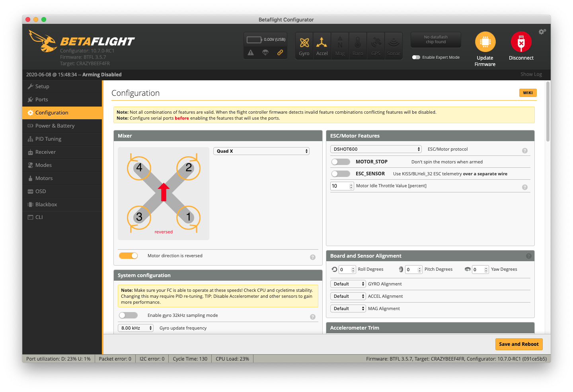Click the WIKI button

pyautogui.click(x=528, y=93)
